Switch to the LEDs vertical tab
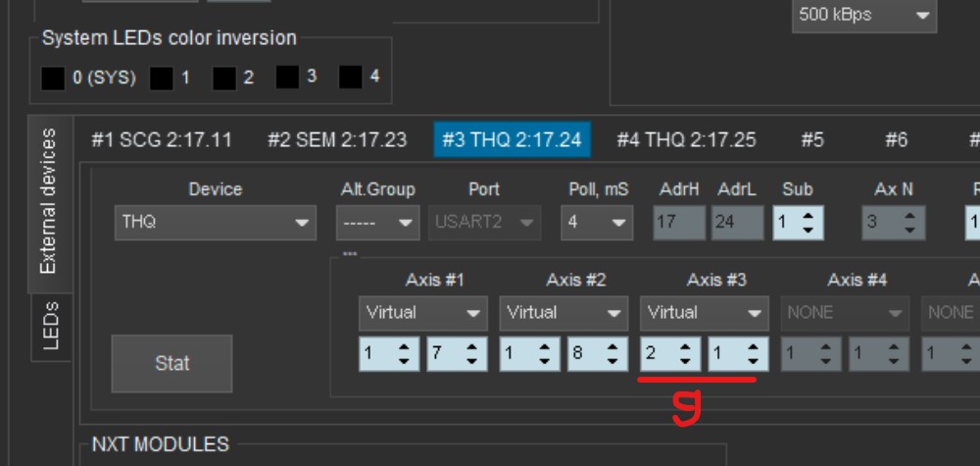Screen dimensions: 980x466 (x=51, y=326)
